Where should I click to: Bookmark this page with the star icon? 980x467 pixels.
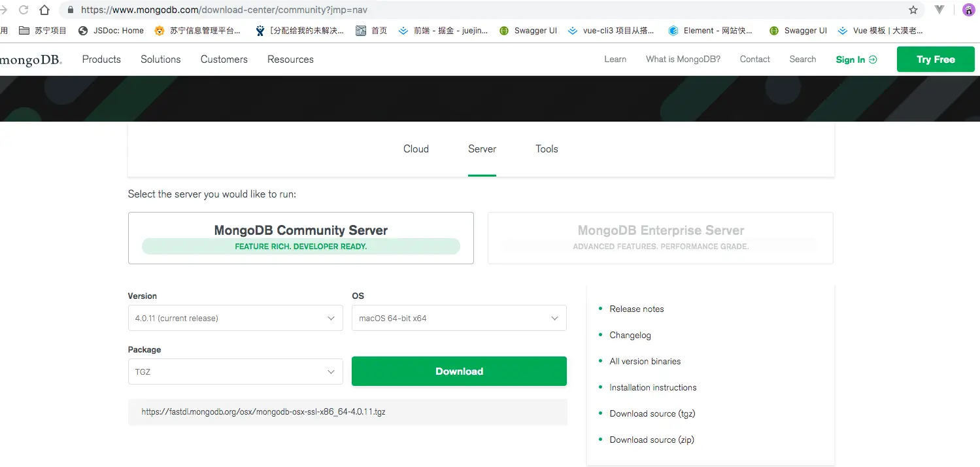click(913, 10)
